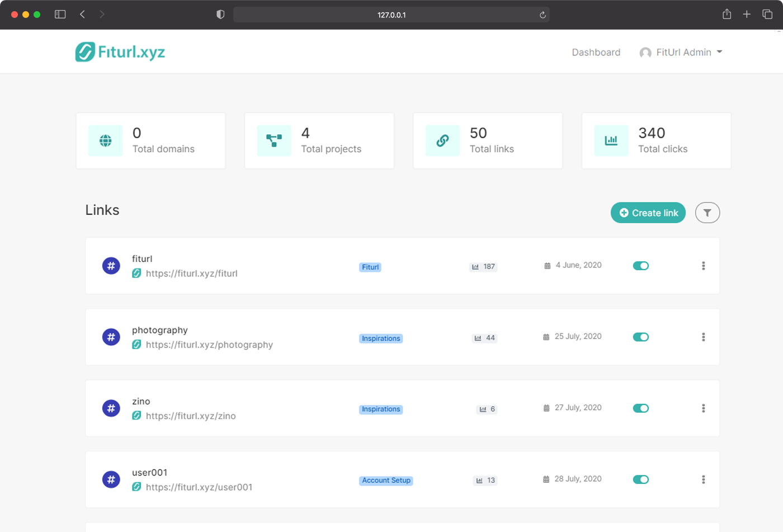Screen dimensions: 783x532
Task: View the 6 clicks stats for zino
Action: click(x=487, y=409)
